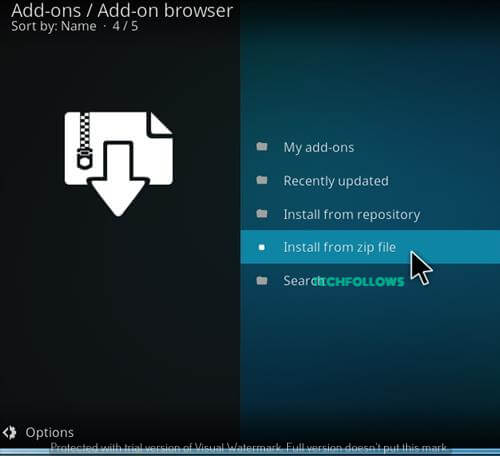Click folder icon beside Recently updated

pyautogui.click(x=262, y=180)
